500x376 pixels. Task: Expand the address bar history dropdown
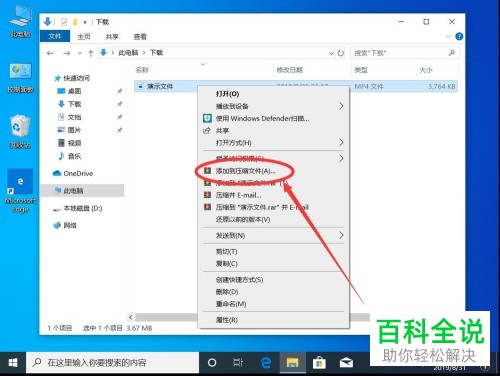[x=331, y=53]
